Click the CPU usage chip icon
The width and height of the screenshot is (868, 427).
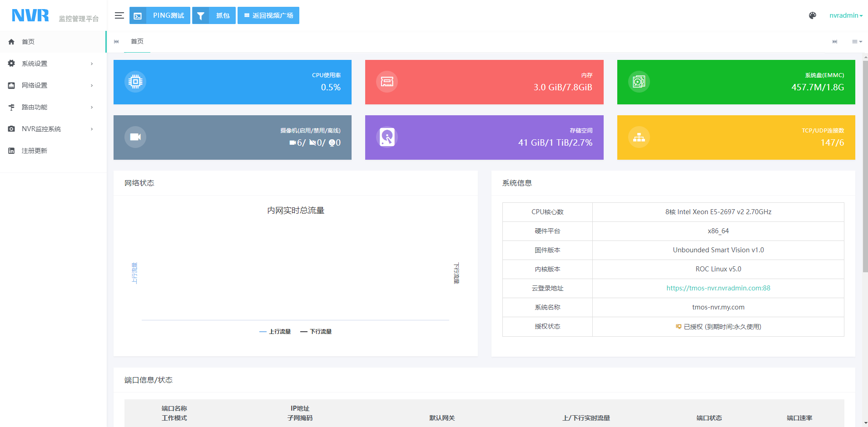(135, 82)
